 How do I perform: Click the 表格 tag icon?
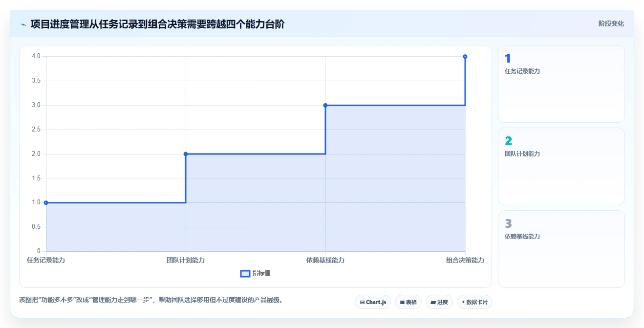click(402, 303)
